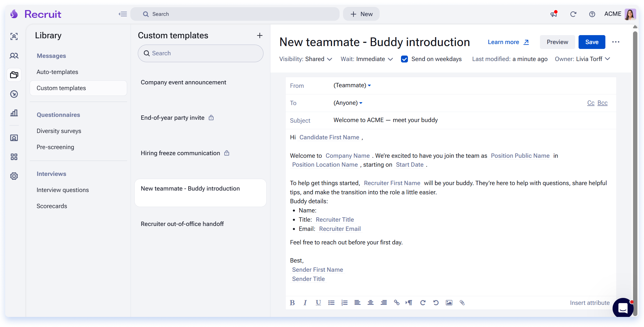Align text center
This screenshot has height=327, width=644.
[x=370, y=303]
